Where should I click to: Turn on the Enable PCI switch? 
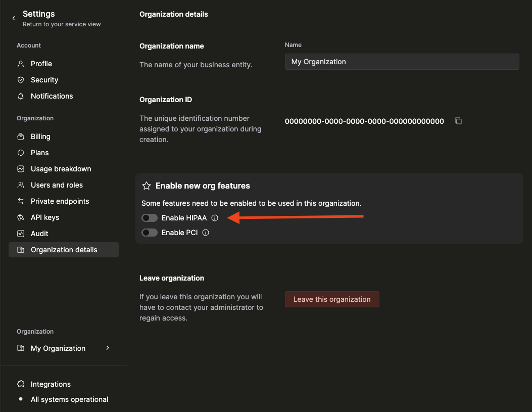pos(149,232)
